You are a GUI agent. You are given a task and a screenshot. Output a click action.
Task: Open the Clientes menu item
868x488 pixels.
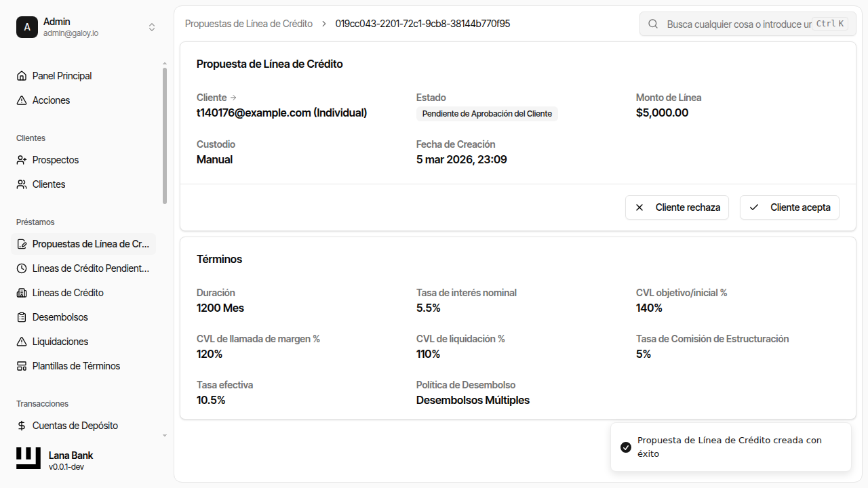click(x=49, y=184)
